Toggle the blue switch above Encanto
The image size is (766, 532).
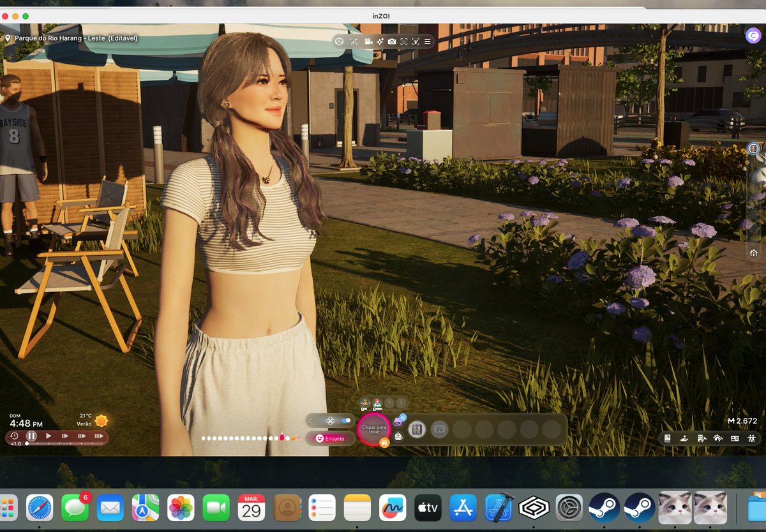346,420
